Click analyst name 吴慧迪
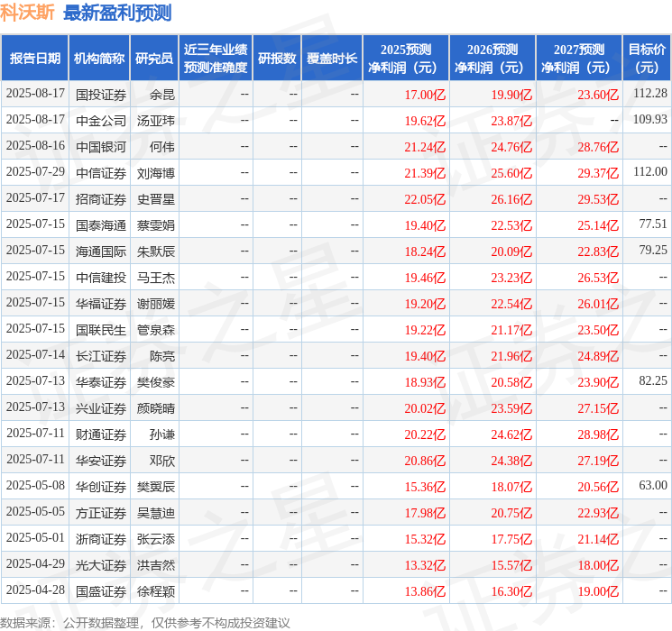Screen dimensions: 672x631 tap(155, 512)
